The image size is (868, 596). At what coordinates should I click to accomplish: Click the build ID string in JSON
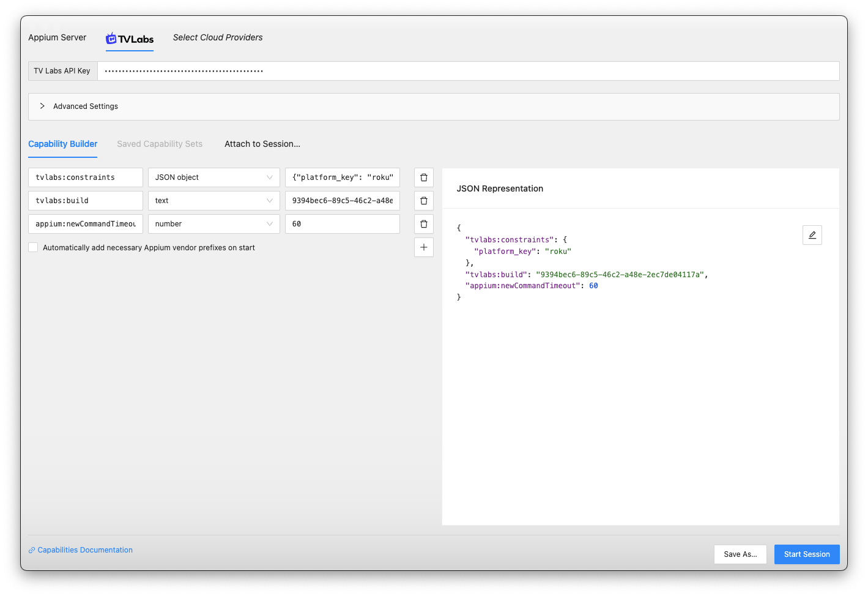(620, 275)
